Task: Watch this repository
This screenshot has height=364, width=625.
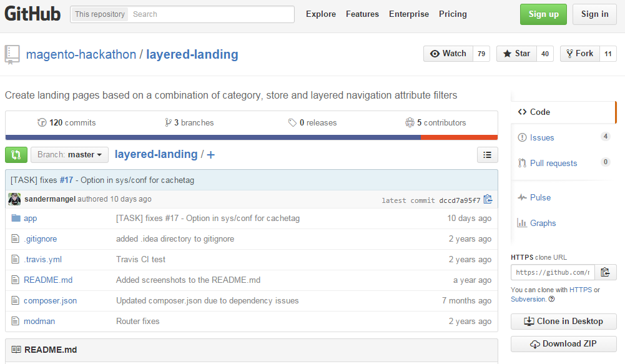Action: coord(448,54)
